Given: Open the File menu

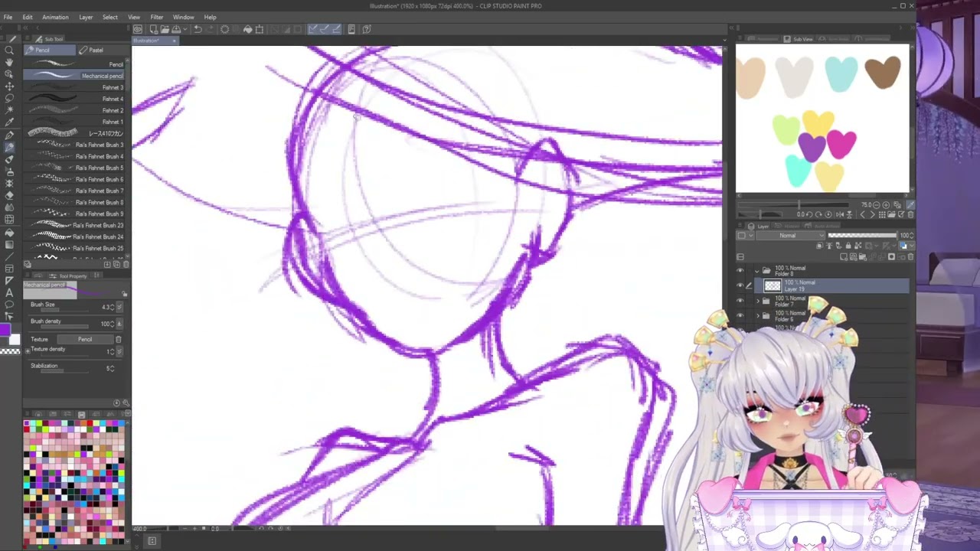Looking at the screenshot, I should 8,17.
